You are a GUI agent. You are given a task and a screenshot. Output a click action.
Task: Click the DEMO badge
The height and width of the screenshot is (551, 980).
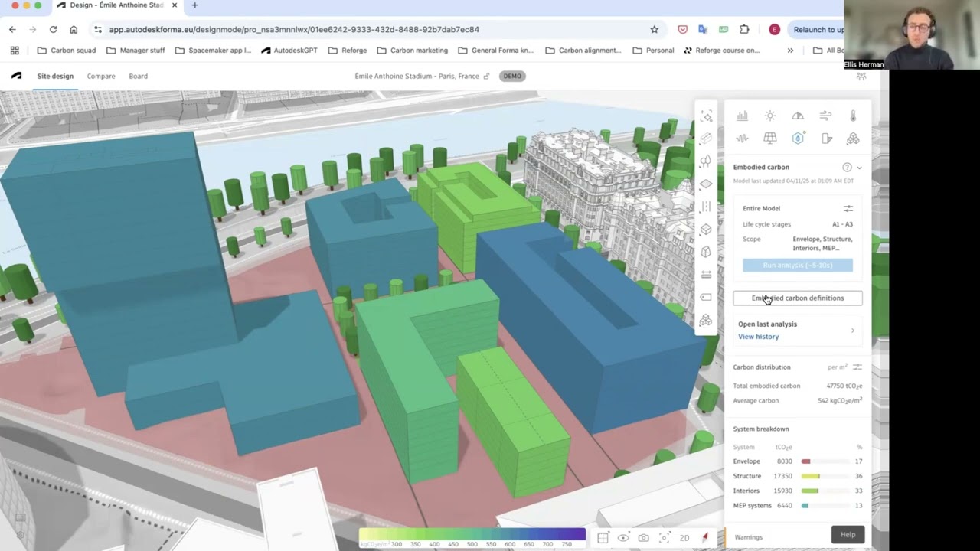click(512, 76)
